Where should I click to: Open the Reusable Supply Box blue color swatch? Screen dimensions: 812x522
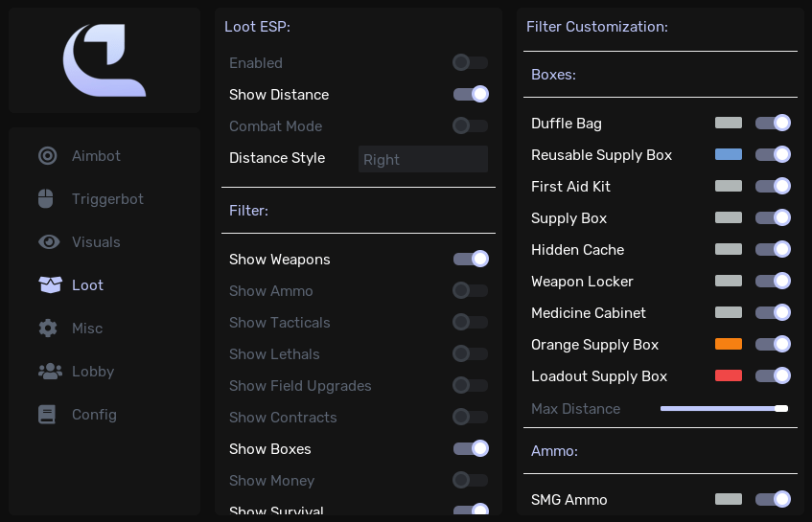(x=728, y=154)
